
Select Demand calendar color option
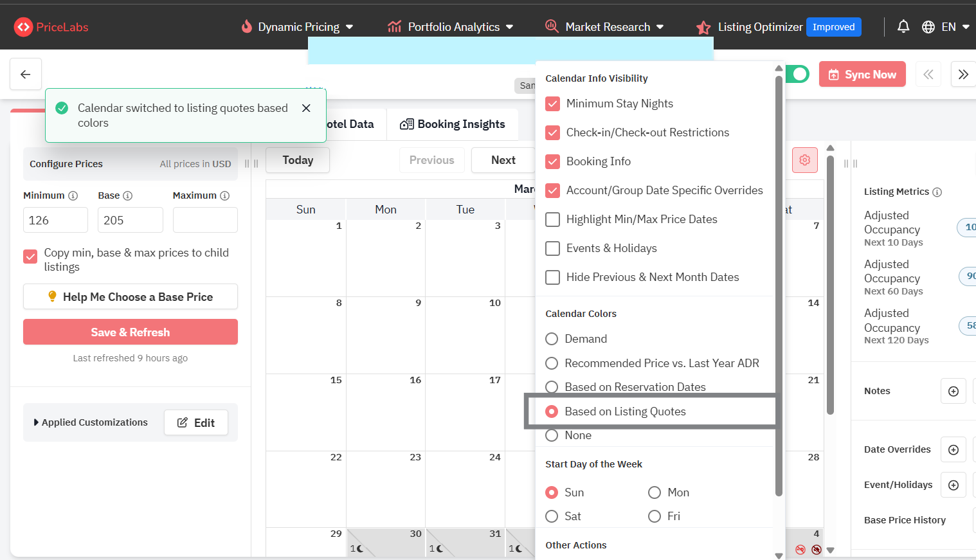click(552, 339)
